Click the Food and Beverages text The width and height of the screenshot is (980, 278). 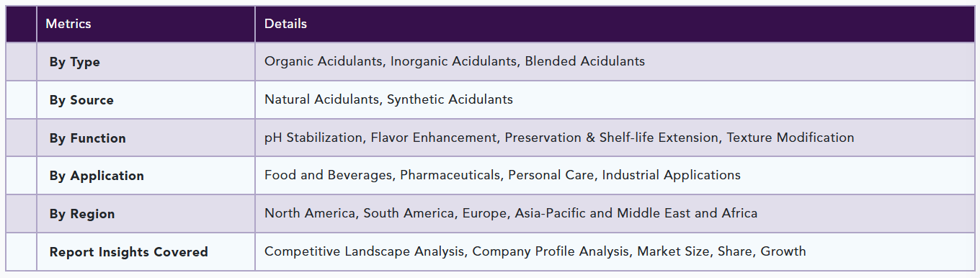point(329,175)
